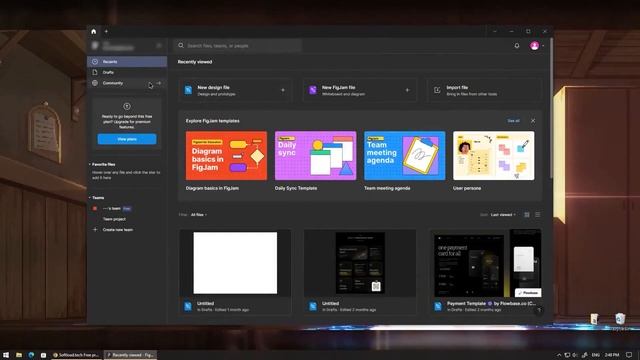Open the All files filter dropdown
The width and height of the screenshot is (640, 360).
tap(199, 215)
